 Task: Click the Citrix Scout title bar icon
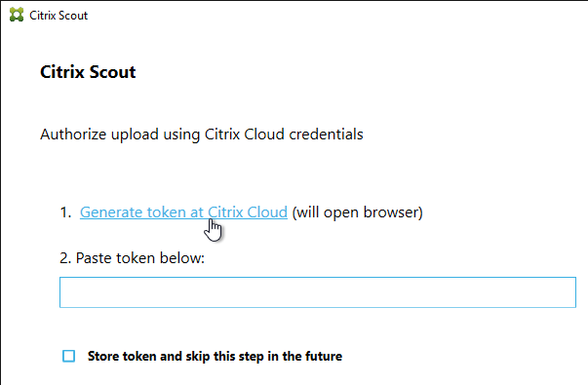pyautogui.click(x=17, y=15)
